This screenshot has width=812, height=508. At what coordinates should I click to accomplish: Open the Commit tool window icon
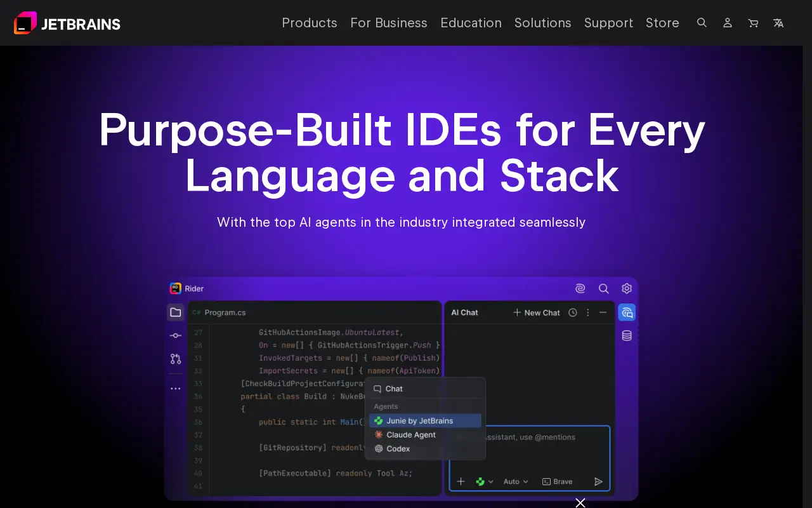(176, 335)
